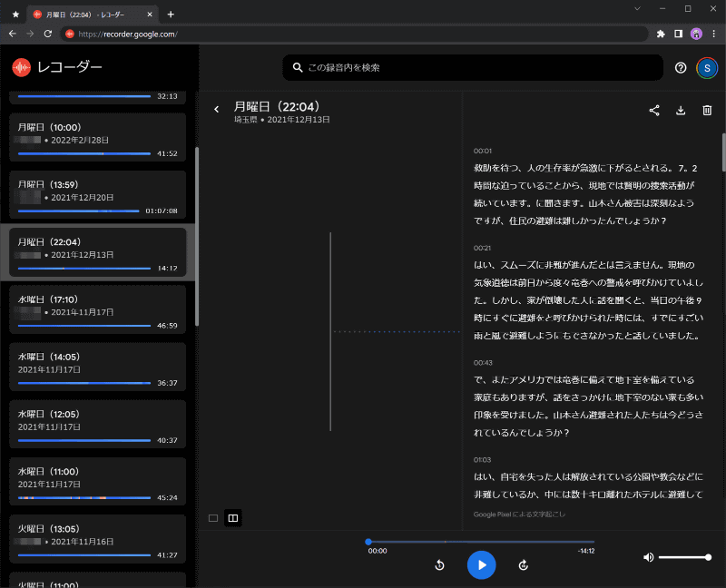Open the help icon
Viewport: 726px width, 588px height.
pyautogui.click(x=681, y=67)
